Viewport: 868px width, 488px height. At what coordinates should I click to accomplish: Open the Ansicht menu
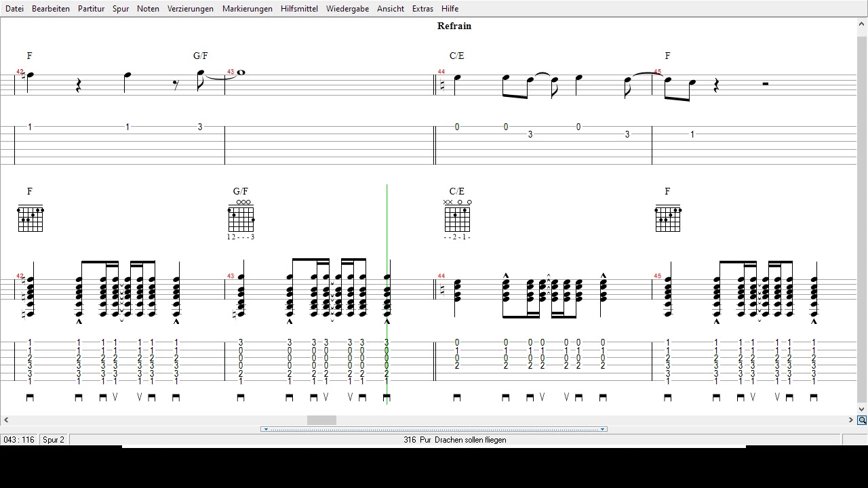(x=391, y=9)
